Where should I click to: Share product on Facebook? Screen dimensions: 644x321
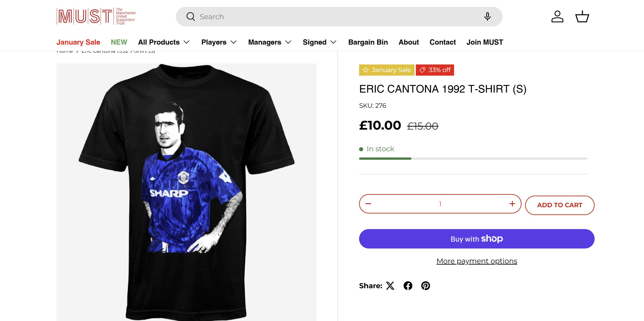(408, 286)
